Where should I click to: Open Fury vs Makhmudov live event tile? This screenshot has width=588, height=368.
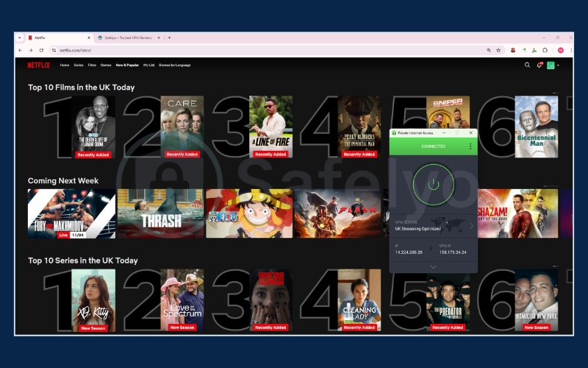[71, 213]
